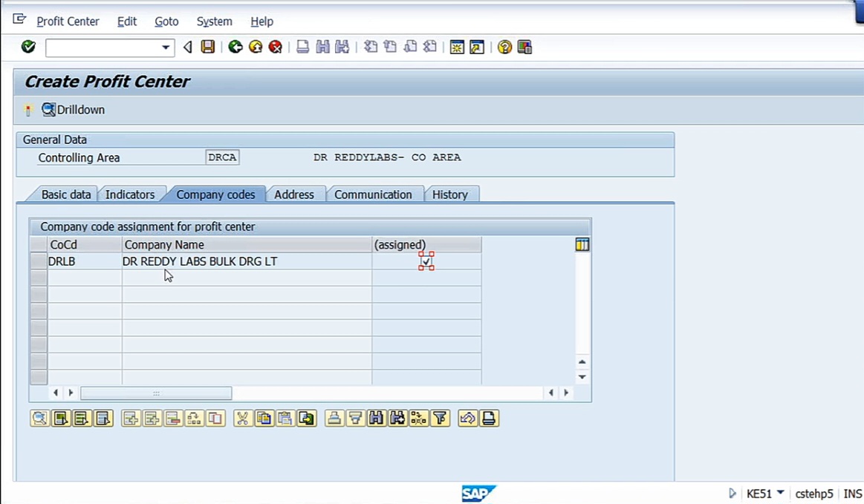This screenshot has width=864, height=504.
Task: Open the KE51 status bar dropdown
Action: [x=780, y=492]
